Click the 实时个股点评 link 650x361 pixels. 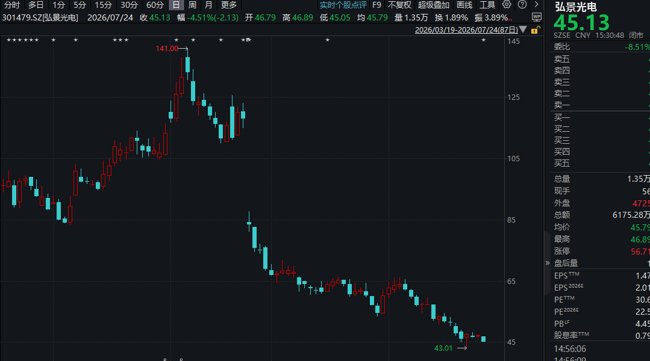tap(343, 5)
